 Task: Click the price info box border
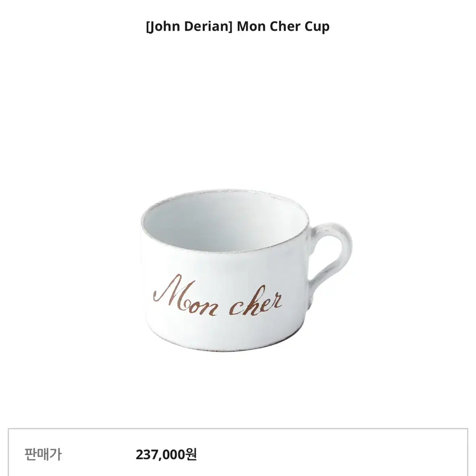coord(238,429)
